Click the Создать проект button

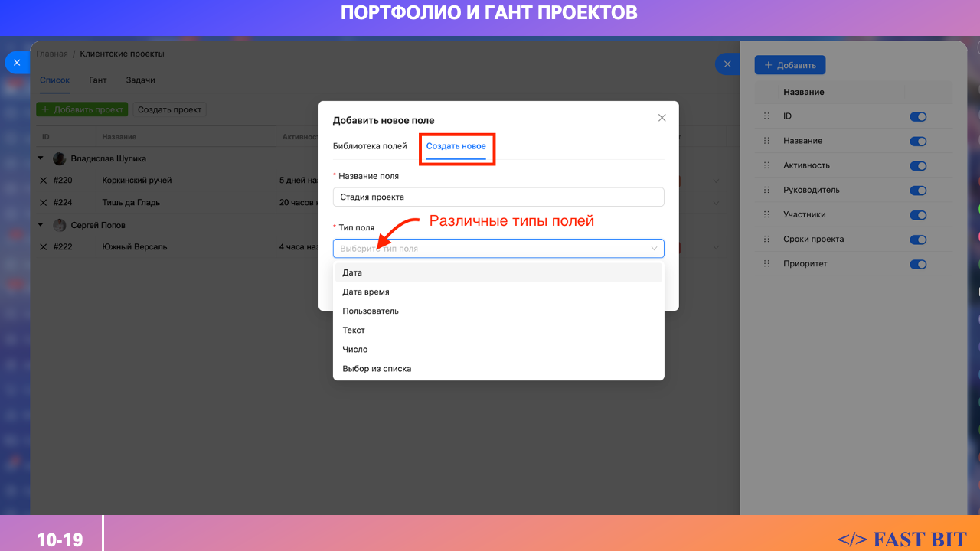pyautogui.click(x=169, y=109)
